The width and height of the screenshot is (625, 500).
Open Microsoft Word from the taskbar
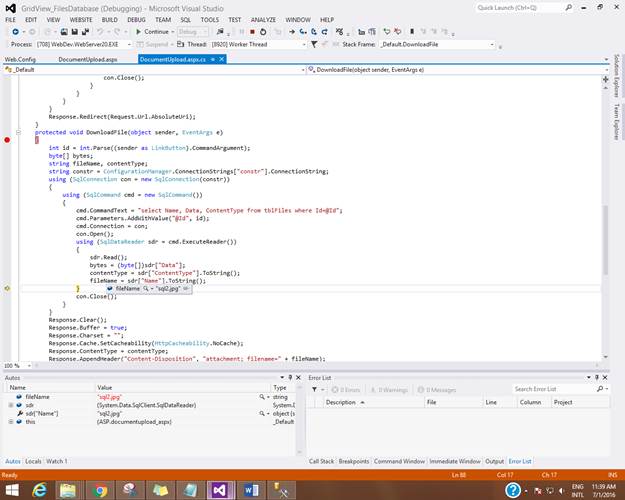click(x=250, y=489)
